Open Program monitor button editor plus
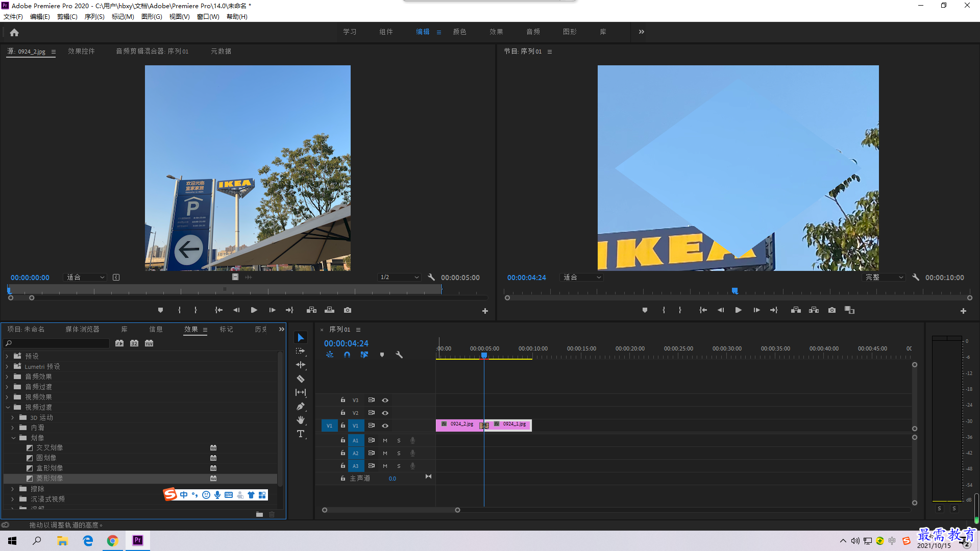The width and height of the screenshot is (980, 551). [963, 311]
